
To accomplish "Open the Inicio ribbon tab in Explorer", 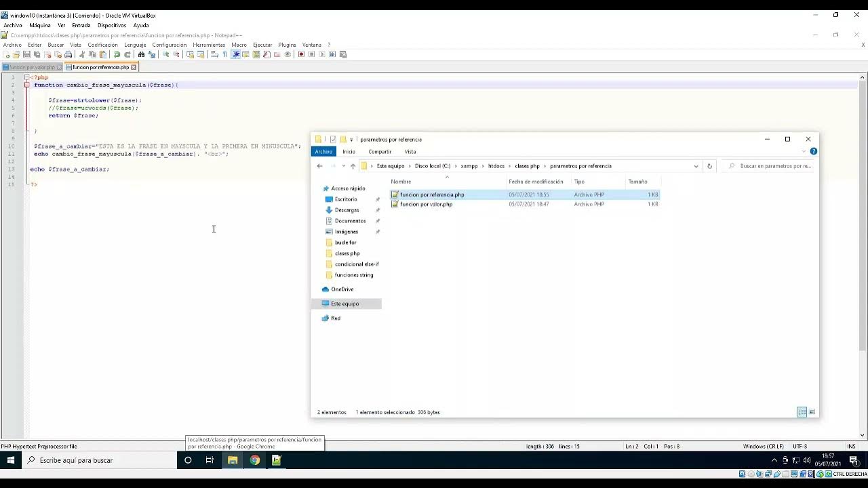I will [349, 152].
